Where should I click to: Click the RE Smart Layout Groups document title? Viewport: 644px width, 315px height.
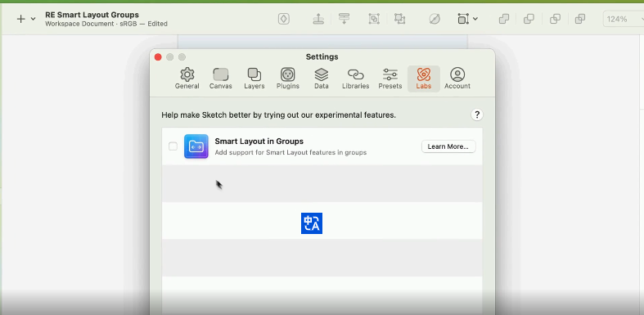click(92, 15)
